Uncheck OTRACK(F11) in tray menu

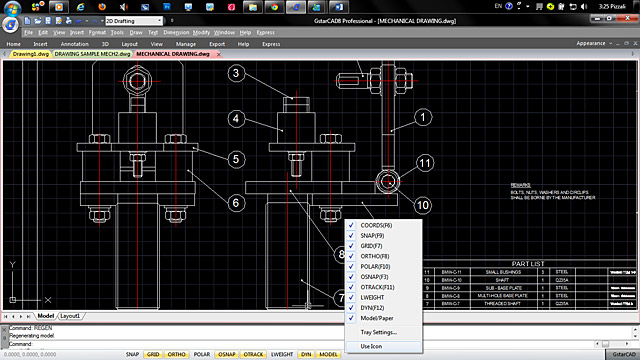(384, 287)
